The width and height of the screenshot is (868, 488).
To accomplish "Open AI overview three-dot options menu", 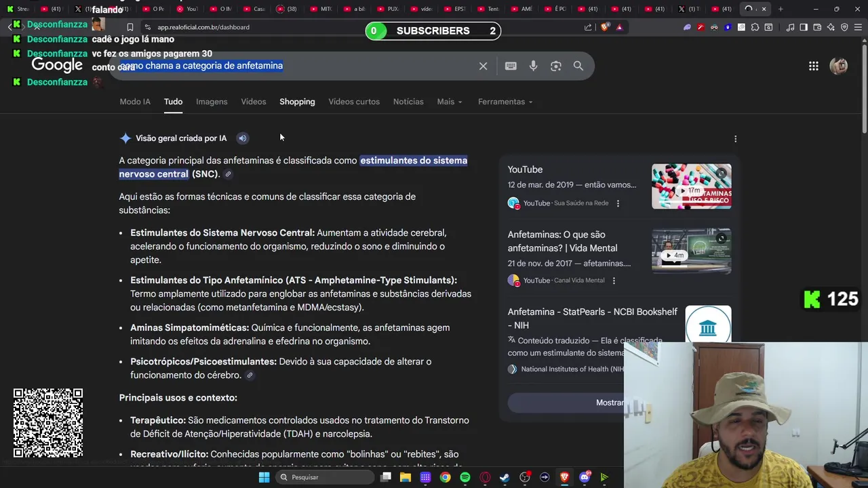I will [x=735, y=139].
